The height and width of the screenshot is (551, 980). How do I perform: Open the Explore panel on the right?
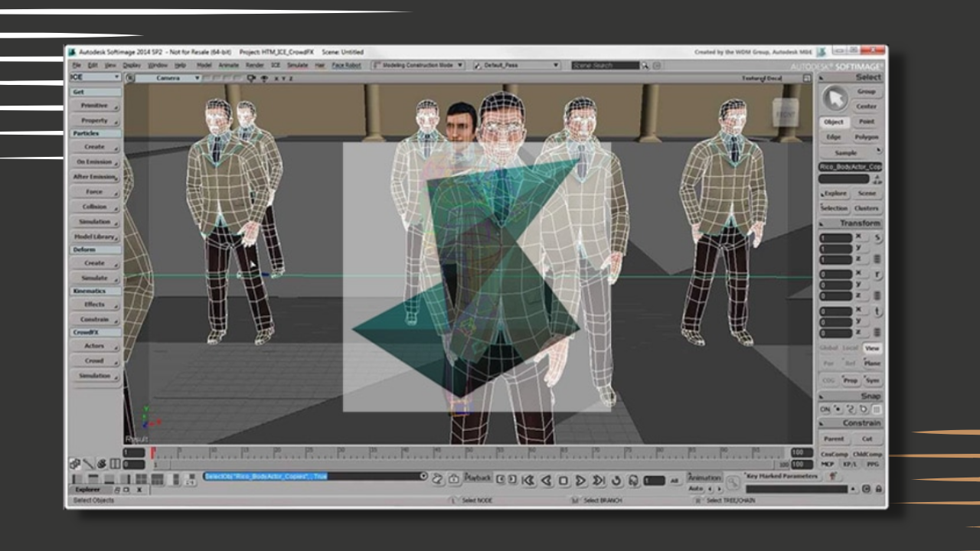834,193
